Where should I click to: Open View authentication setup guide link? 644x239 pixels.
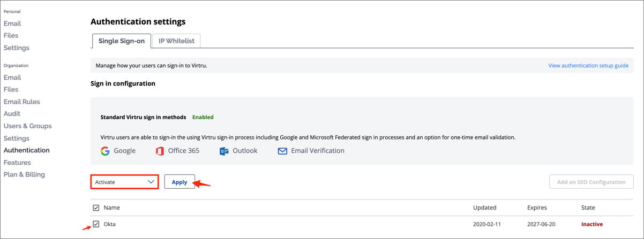588,65
